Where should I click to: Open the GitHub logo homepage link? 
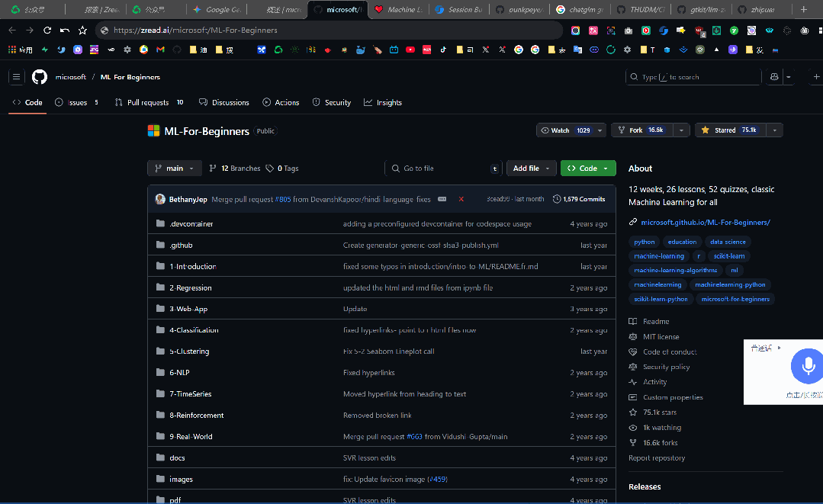(x=40, y=77)
